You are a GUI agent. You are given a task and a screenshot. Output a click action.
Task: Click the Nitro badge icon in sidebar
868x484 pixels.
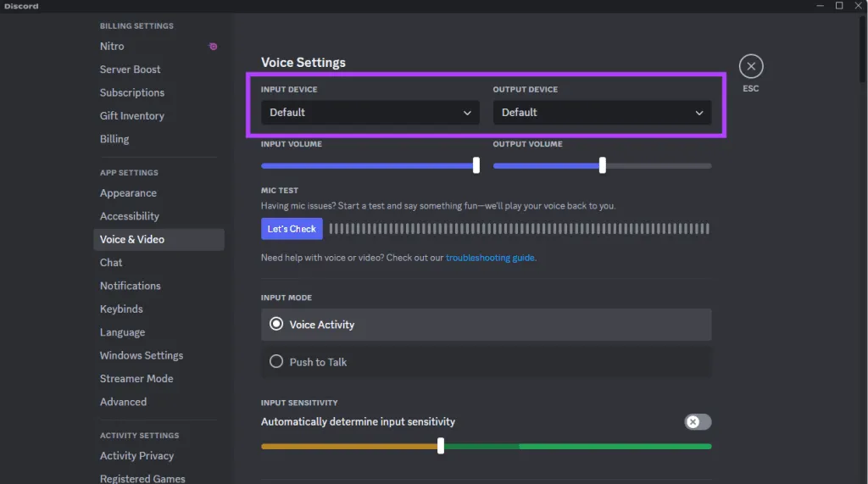tap(213, 47)
